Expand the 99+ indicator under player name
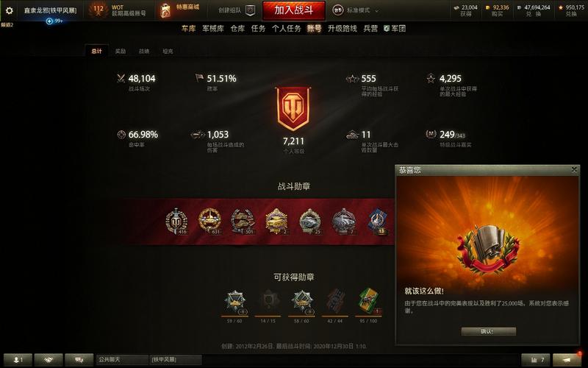Image resolution: width=588 pixels, height=368 pixels. click(x=54, y=21)
